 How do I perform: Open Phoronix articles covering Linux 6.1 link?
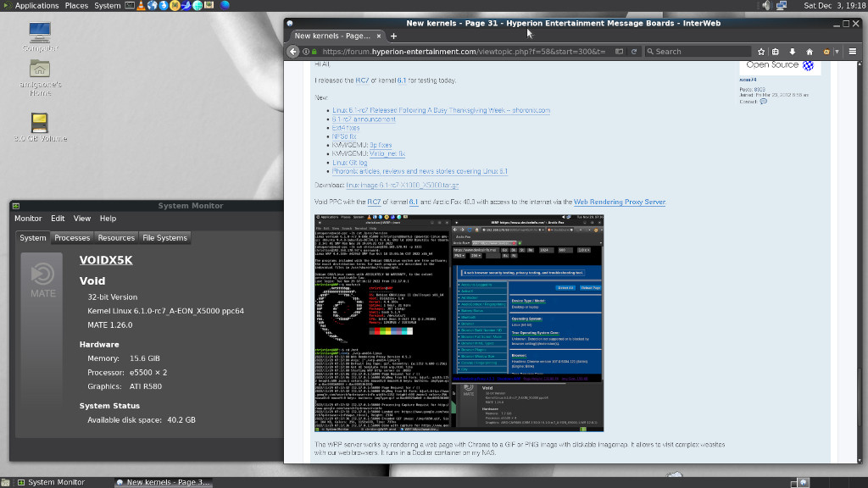tap(420, 171)
